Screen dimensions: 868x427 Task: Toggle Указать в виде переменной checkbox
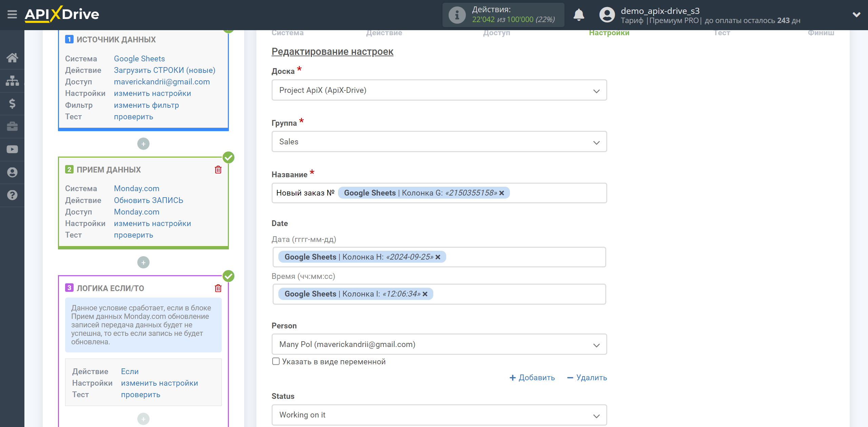tap(276, 361)
